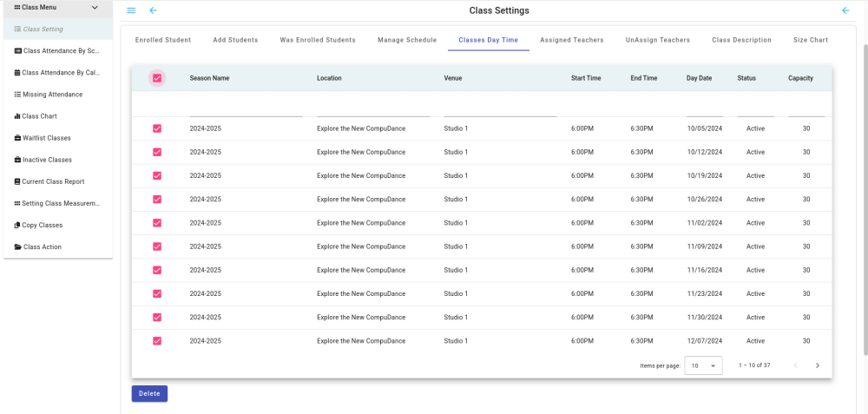Uncheck the row dated 11/23/2024
The height and width of the screenshot is (414, 868).
coord(157,293)
